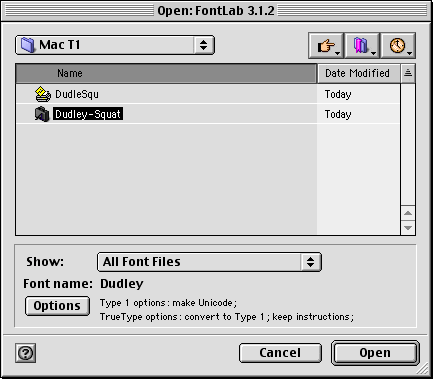This screenshot has height=379, width=433.
Task: Select the Dudley-Squat file name
Action: click(88, 114)
